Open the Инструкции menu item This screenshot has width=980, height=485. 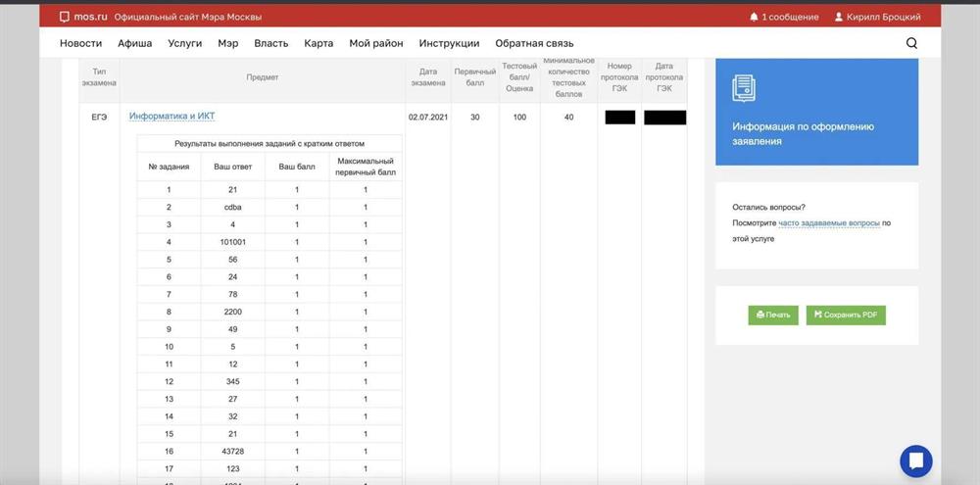[450, 43]
